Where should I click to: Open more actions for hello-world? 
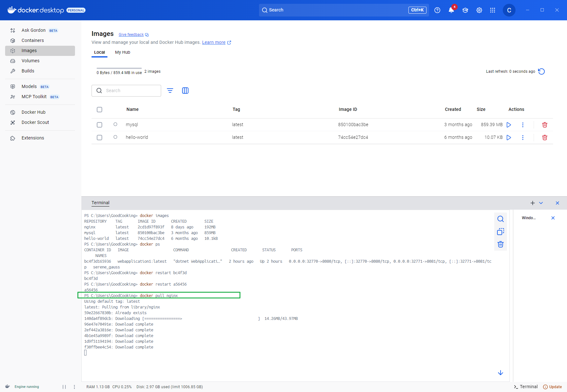523,138
